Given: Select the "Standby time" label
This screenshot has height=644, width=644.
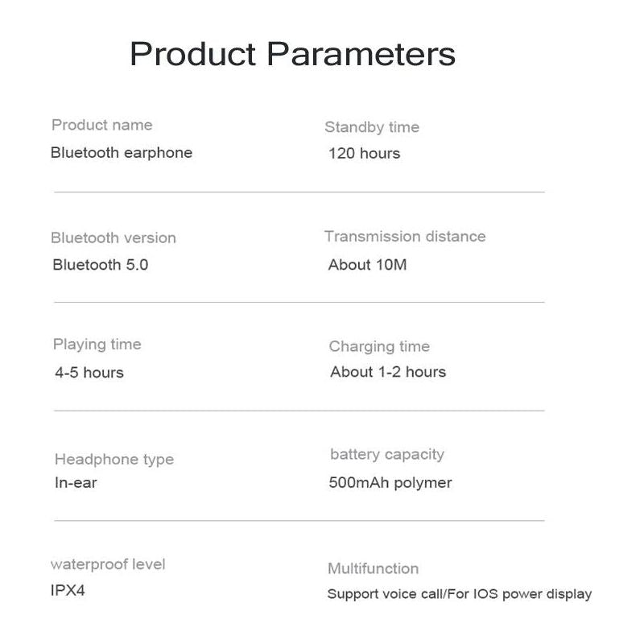Looking at the screenshot, I should tap(372, 127).
